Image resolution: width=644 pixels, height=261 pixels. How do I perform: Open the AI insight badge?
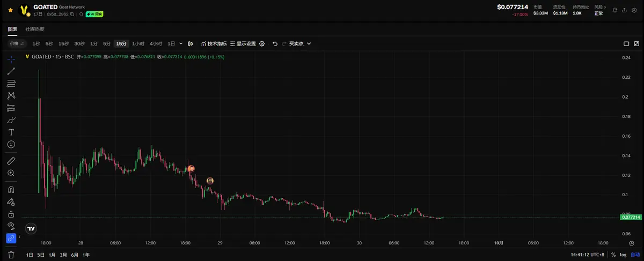coord(94,14)
